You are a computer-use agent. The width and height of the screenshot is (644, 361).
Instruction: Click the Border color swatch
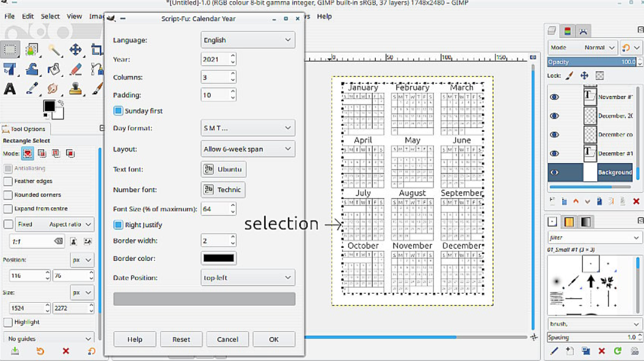(x=218, y=258)
